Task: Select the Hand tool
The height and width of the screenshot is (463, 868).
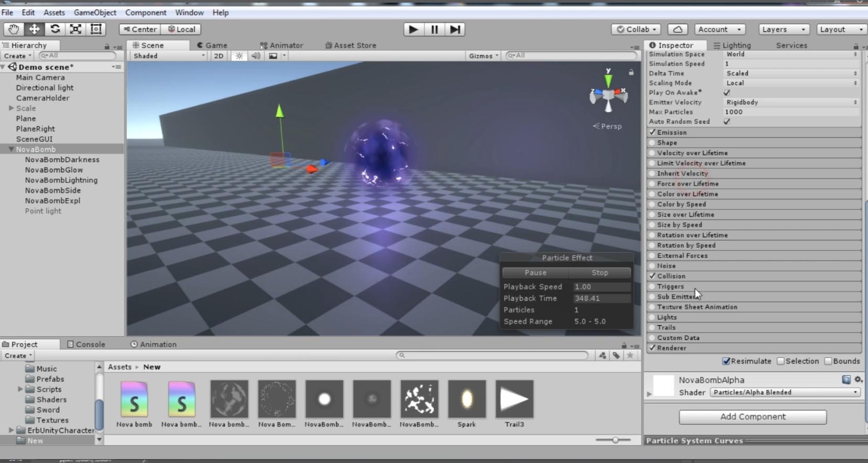Action: tap(14, 29)
